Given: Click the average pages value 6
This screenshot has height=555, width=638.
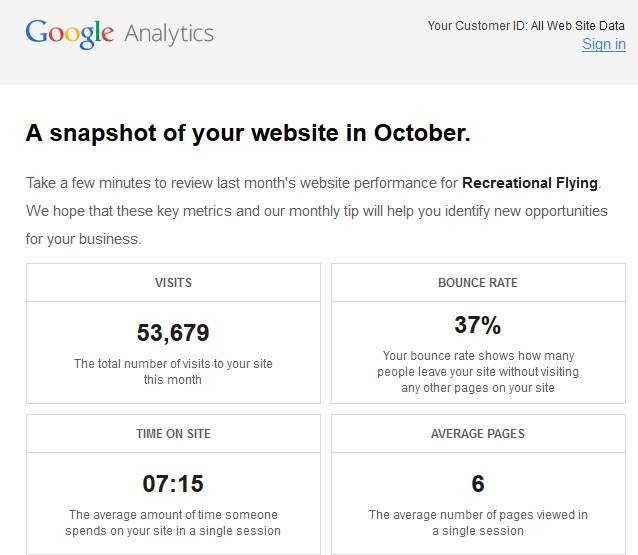Looking at the screenshot, I should tap(478, 483).
